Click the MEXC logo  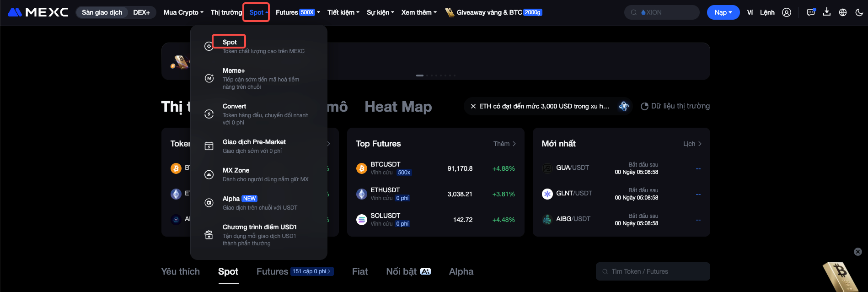[38, 12]
